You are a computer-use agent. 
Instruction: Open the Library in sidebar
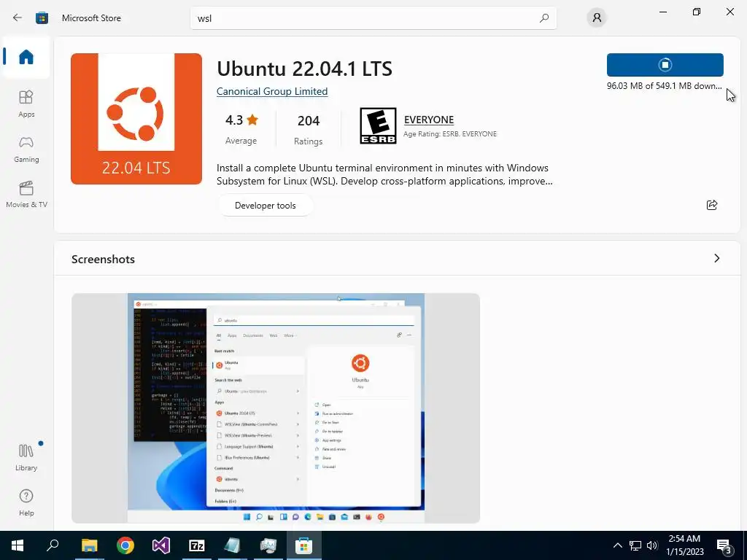(26, 457)
